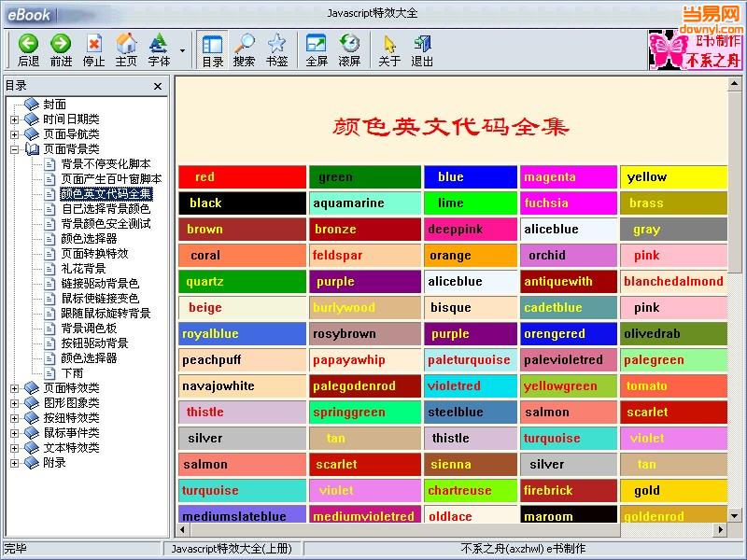Click the red color swatch in the table

click(241, 176)
